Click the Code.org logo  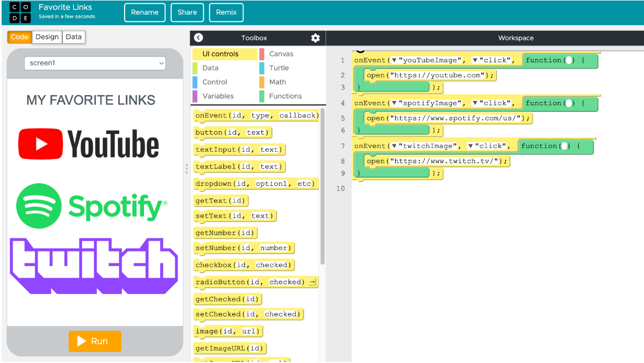point(20,13)
